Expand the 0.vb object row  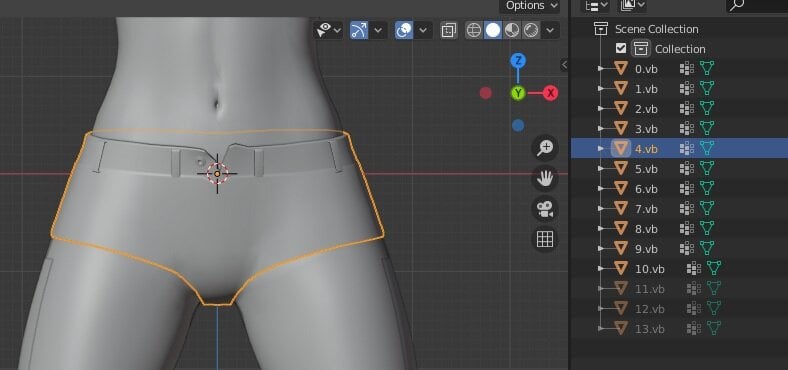pos(601,68)
